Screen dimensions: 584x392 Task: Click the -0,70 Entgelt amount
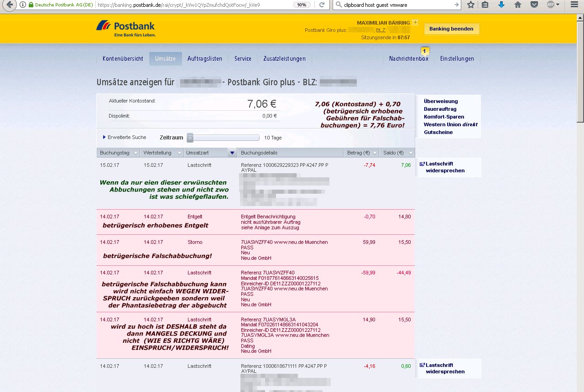(370, 217)
